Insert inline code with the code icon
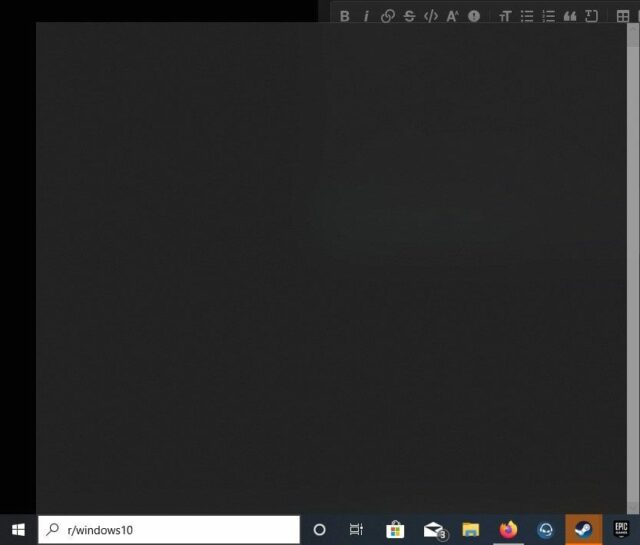The height and width of the screenshot is (545, 640). point(431,16)
